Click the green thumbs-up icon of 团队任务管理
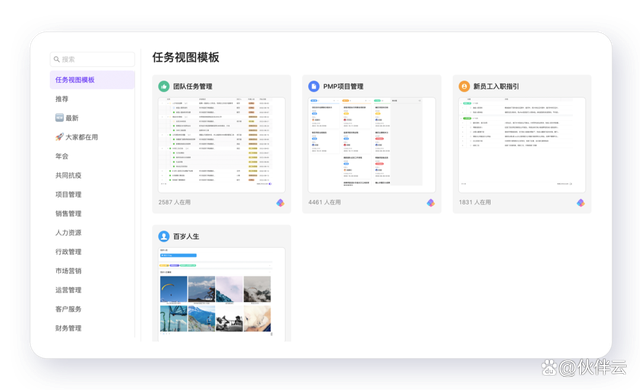The image size is (640, 390). [x=164, y=86]
